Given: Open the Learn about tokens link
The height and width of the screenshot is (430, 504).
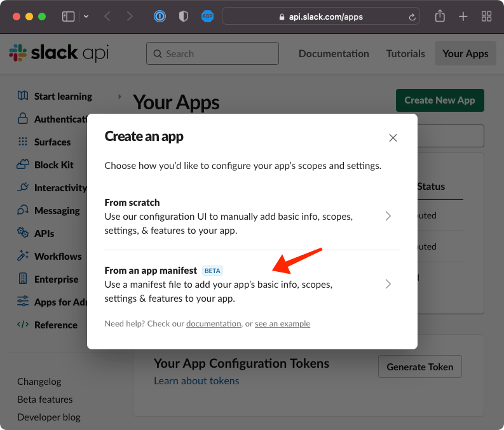Looking at the screenshot, I should (196, 380).
